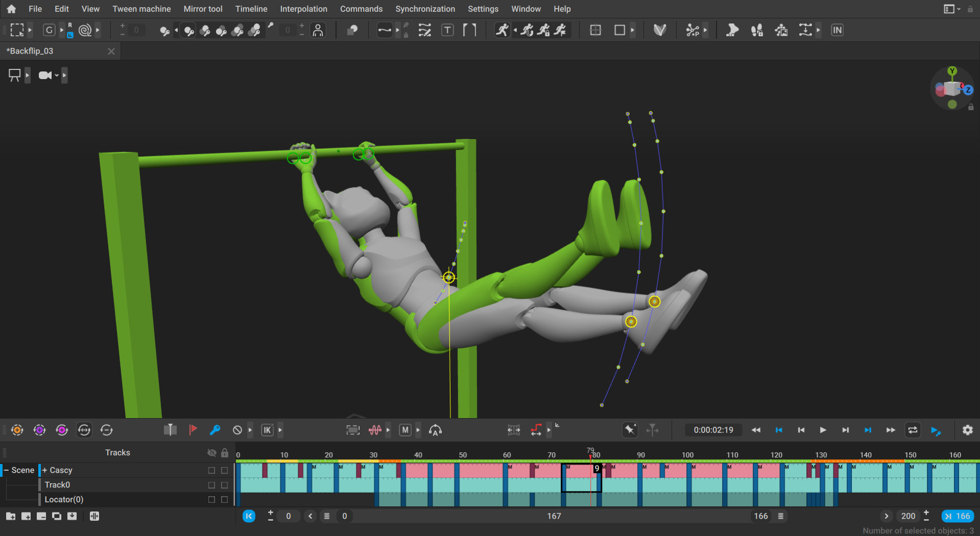
Task: Open the timeline settings gear
Action: coord(967,430)
